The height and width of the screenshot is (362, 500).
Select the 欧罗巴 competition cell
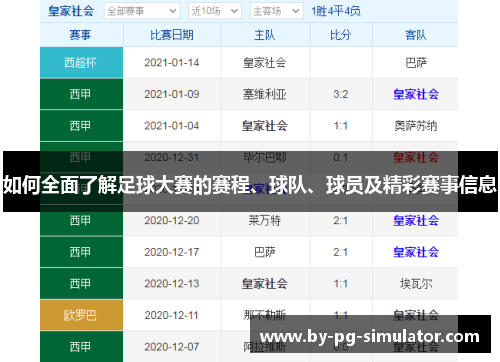coord(81,315)
